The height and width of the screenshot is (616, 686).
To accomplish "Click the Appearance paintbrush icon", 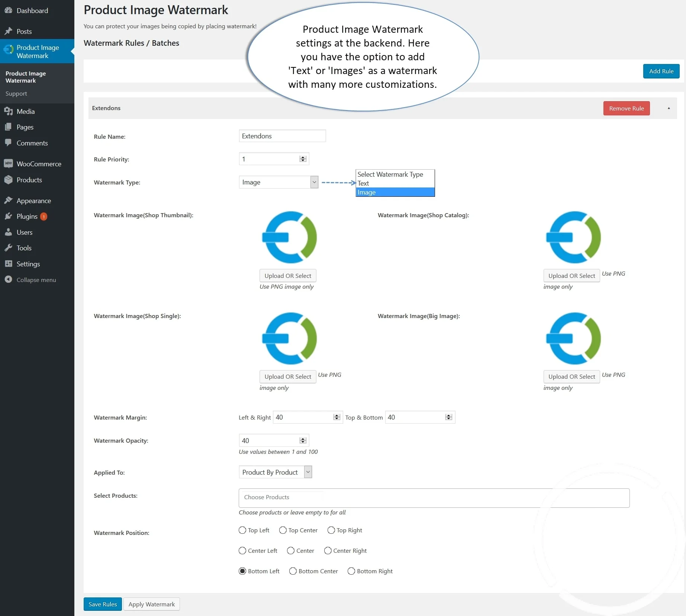I will [x=8, y=200].
